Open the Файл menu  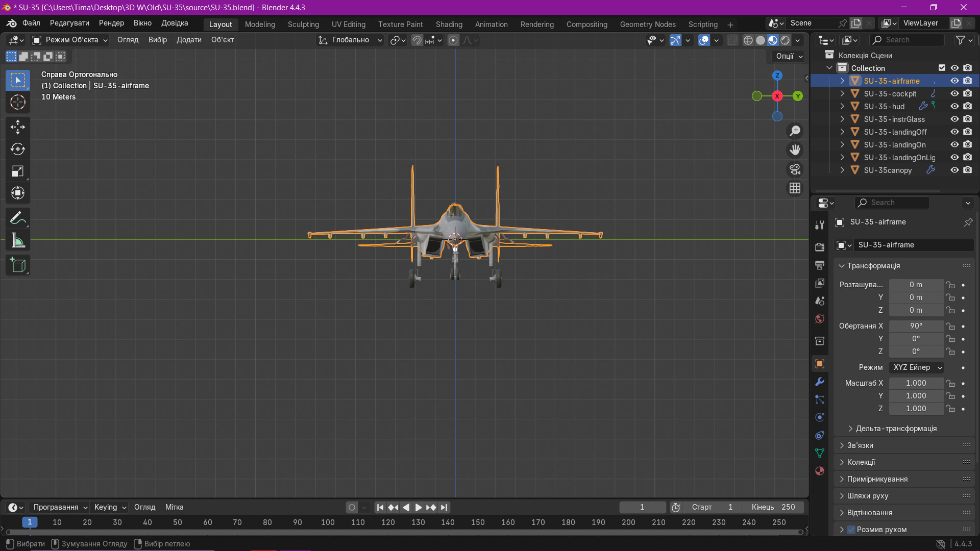click(x=31, y=23)
